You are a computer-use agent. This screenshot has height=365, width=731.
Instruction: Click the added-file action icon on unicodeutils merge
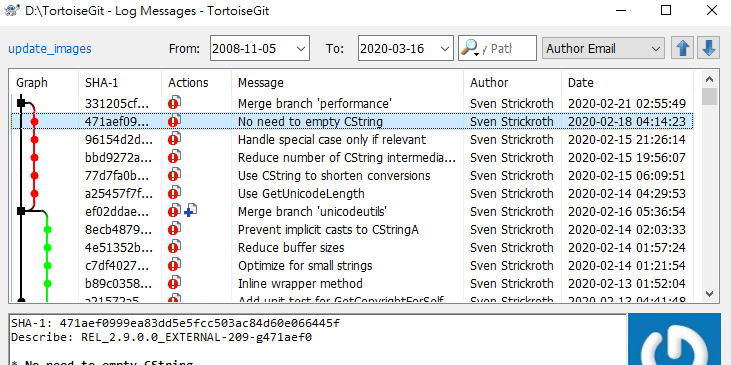pos(191,211)
